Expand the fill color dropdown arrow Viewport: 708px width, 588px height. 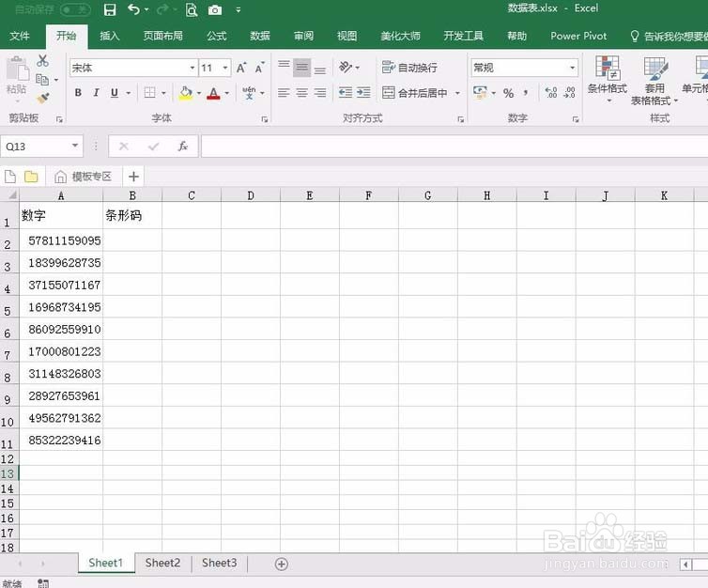click(199, 93)
